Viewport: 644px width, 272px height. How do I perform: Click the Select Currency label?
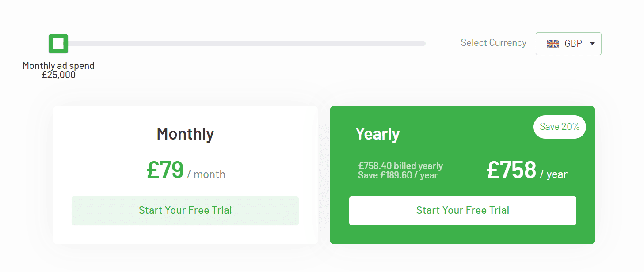pyautogui.click(x=493, y=43)
